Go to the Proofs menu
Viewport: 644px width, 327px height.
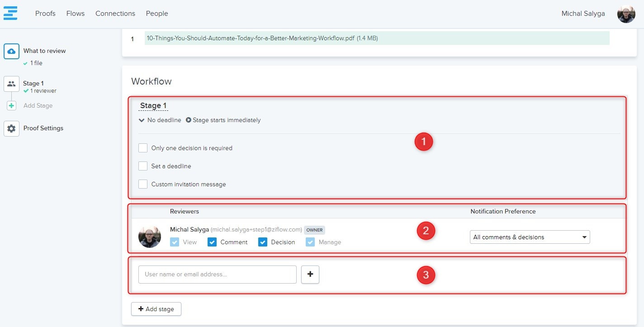tap(45, 14)
